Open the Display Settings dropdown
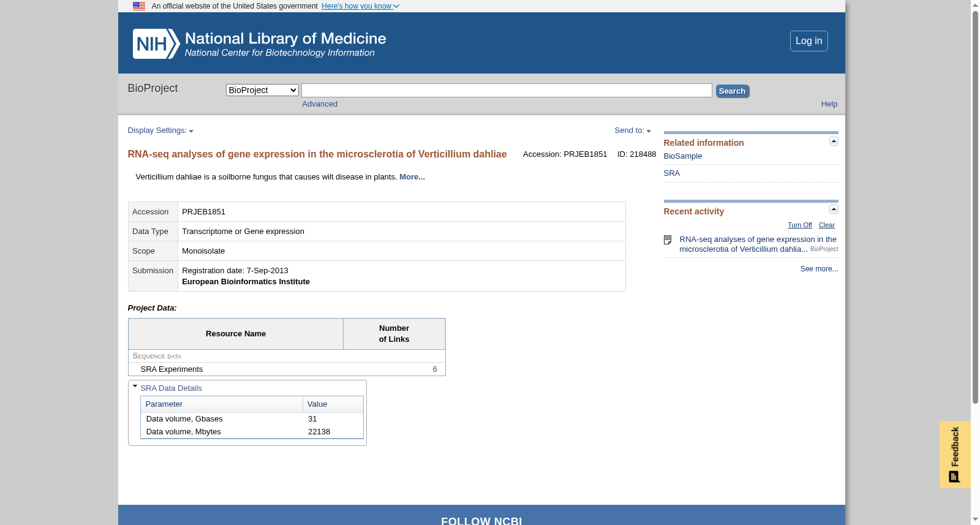This screenshot has width=980, height=525. pyautogui.click(x=160, y=130)
